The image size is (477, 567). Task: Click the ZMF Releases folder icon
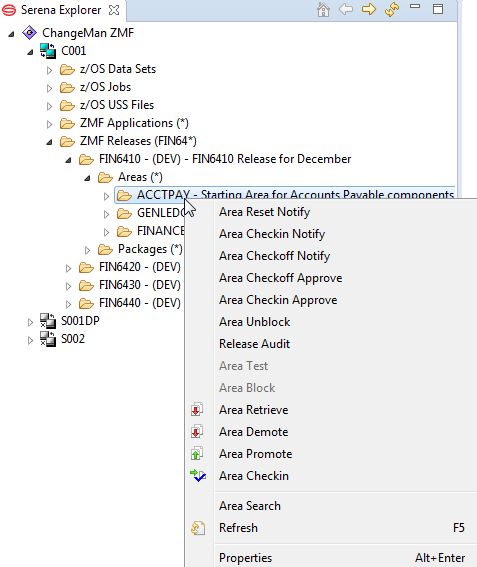point(67,141)
